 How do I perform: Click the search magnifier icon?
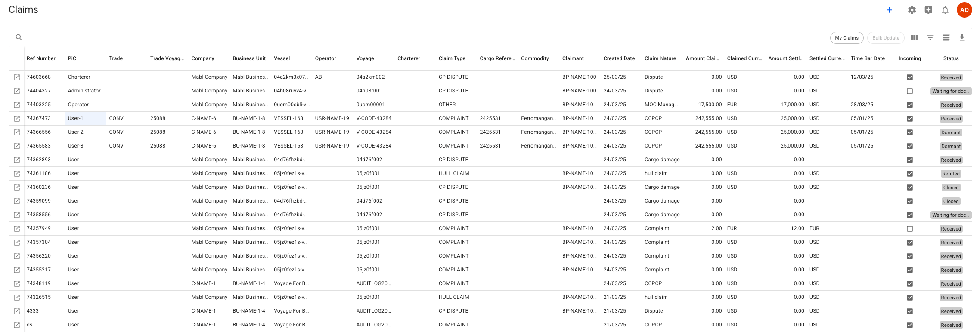[x=19, y=37]
